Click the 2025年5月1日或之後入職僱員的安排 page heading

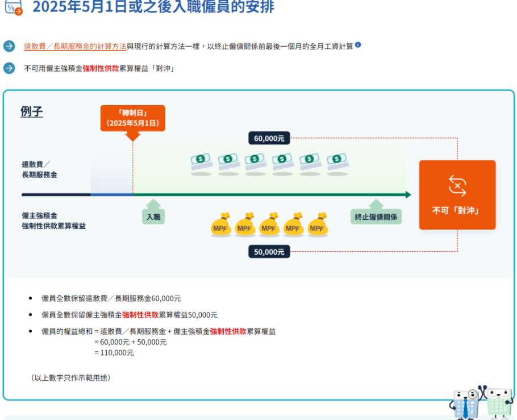[x=153, y=7]
